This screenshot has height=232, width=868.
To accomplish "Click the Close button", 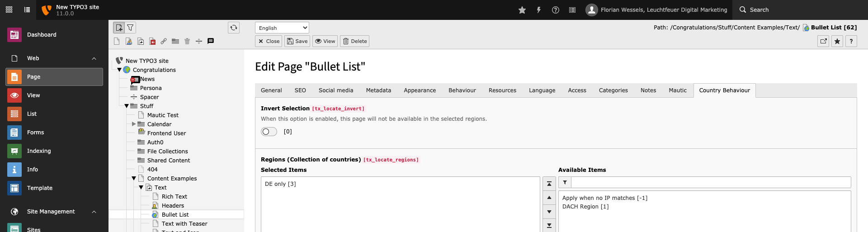I will click(x=269, y=41).
